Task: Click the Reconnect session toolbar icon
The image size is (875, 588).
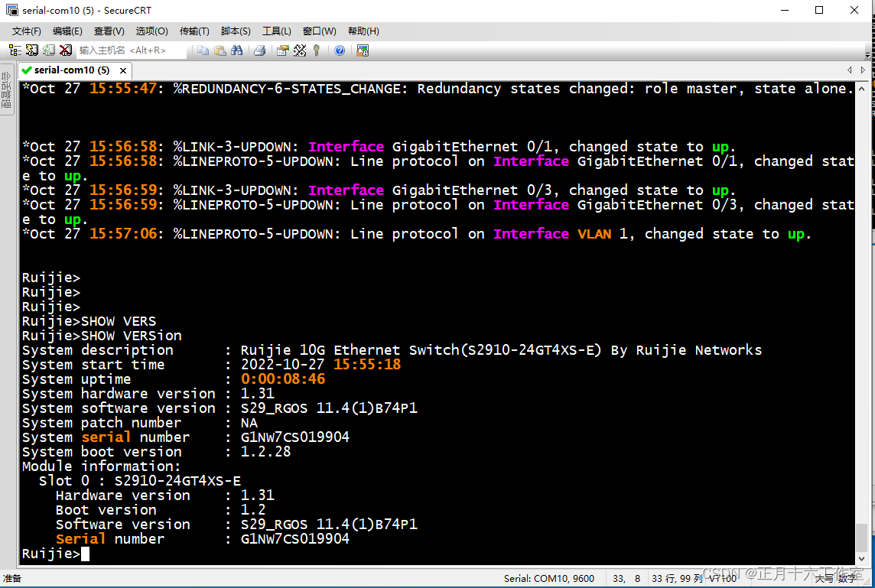Action: point(48,50)
